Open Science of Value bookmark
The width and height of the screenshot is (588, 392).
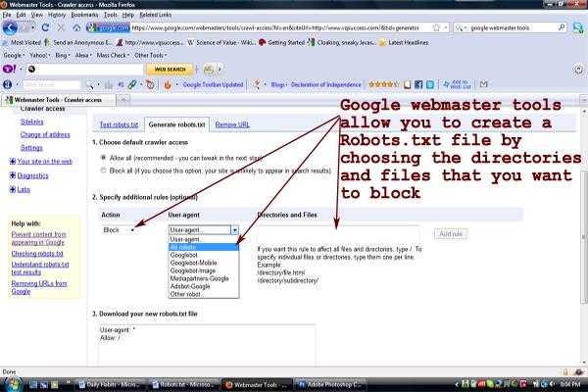pyautogui.click(x=221, y=42)
